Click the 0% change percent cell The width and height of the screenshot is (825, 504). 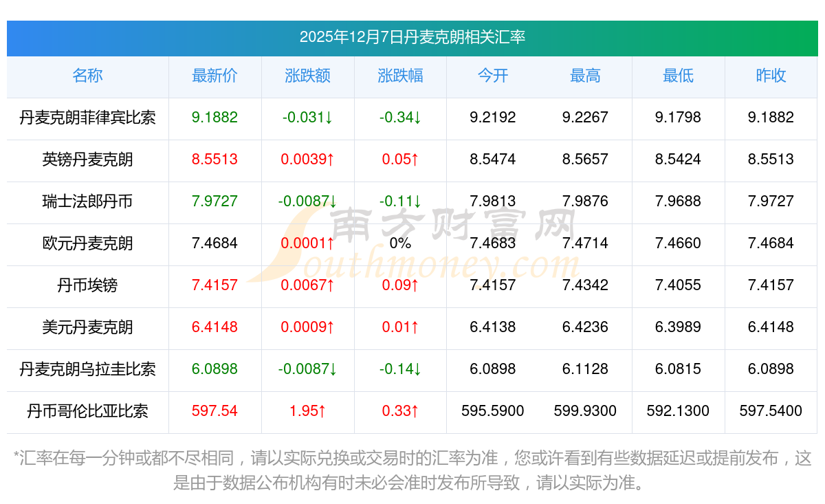click(x=400, y=243)
